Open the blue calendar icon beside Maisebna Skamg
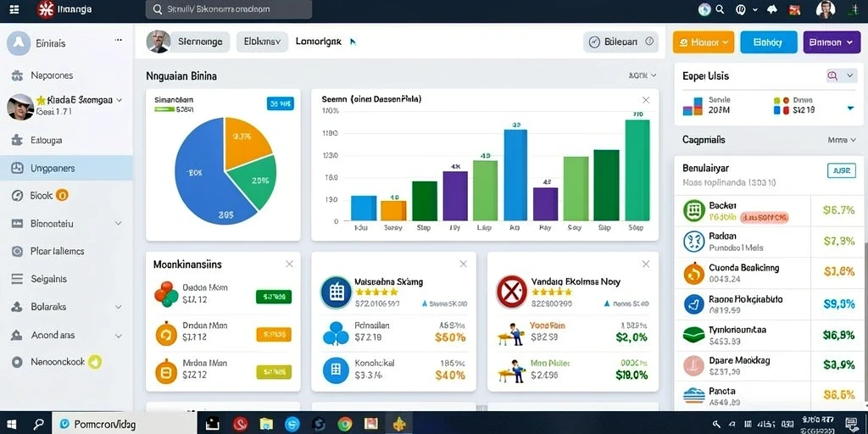The width and height of the screenshot is (868, 434). pos(337,292)
